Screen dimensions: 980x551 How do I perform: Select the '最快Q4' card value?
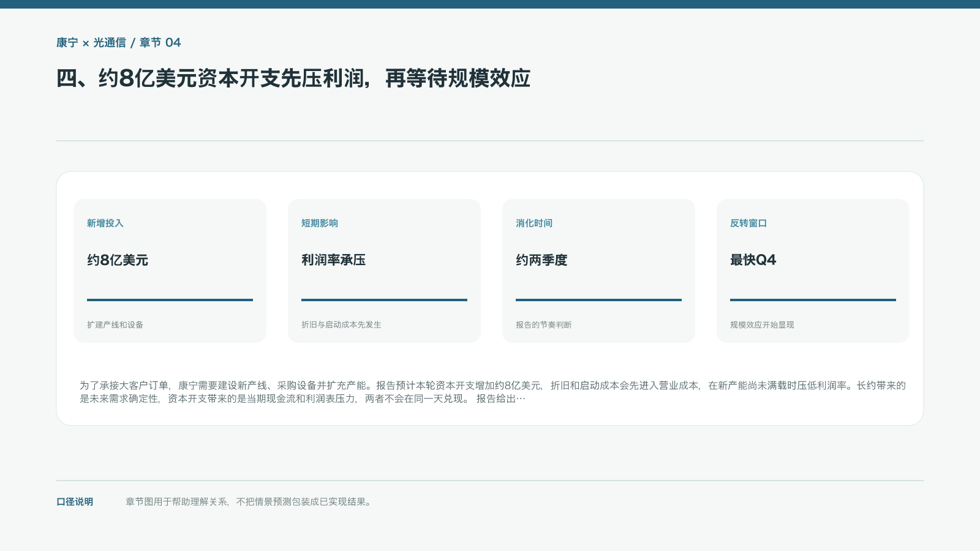[x=753, y=260]
